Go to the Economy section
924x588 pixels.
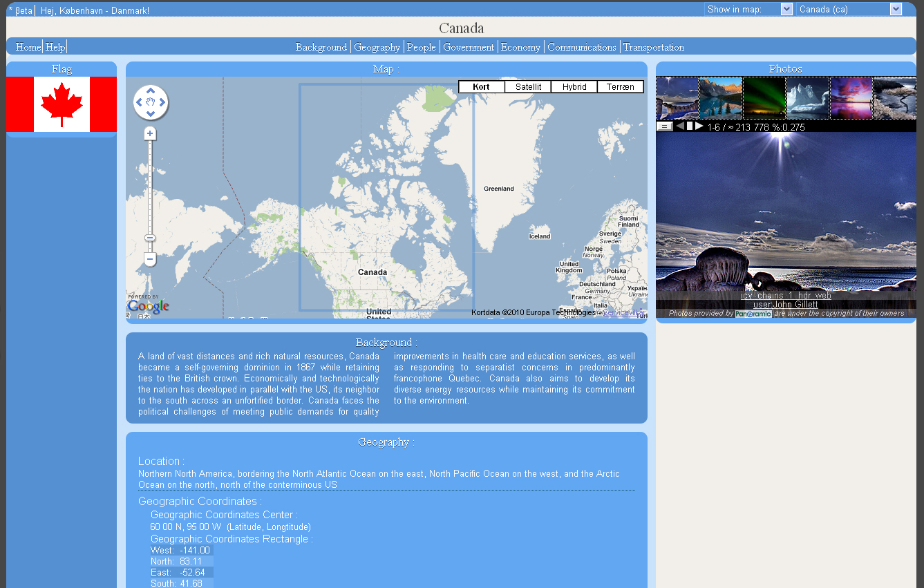[x=520, y=47]
